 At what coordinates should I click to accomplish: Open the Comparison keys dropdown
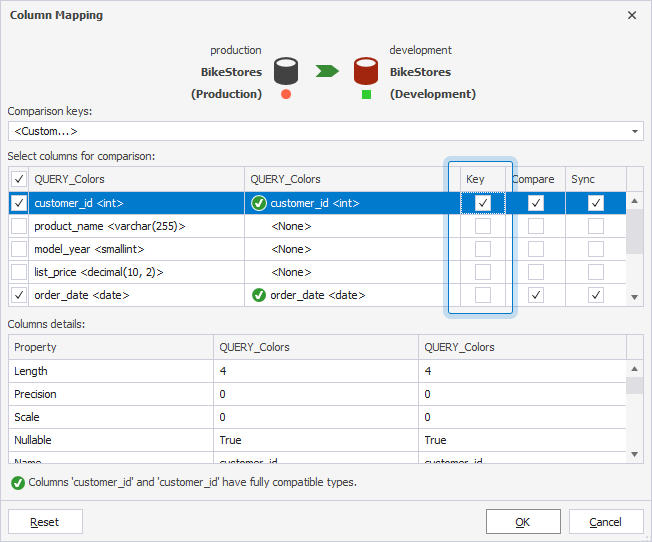pos(636,131)
